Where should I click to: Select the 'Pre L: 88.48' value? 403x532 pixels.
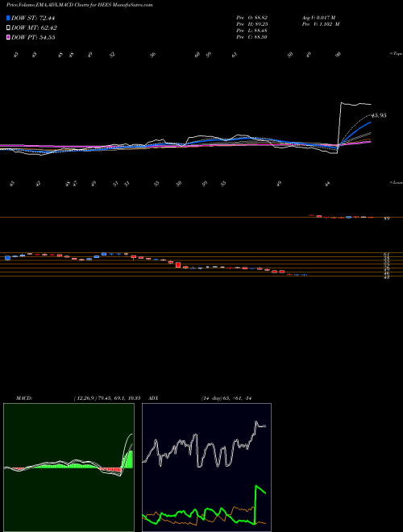[252, 31]
